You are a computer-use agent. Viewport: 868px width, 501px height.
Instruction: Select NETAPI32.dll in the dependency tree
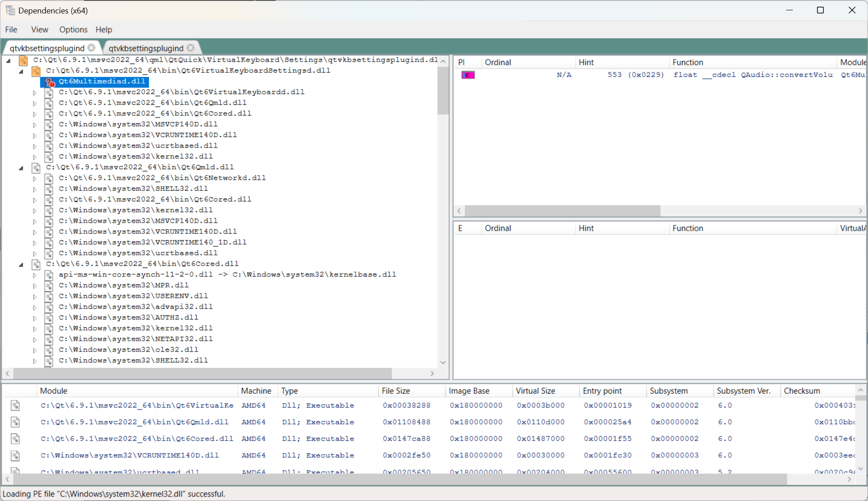pyautogui.click(x=135, y=339)
